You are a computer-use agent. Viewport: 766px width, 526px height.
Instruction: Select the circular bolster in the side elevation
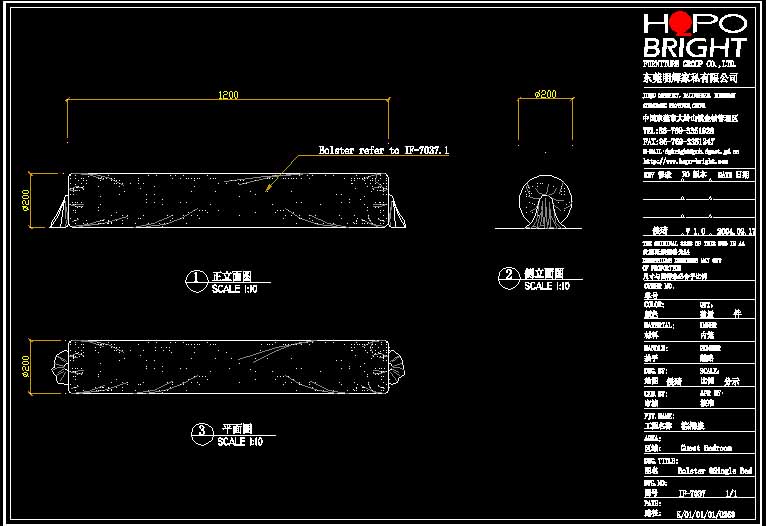tap(545, 201)
